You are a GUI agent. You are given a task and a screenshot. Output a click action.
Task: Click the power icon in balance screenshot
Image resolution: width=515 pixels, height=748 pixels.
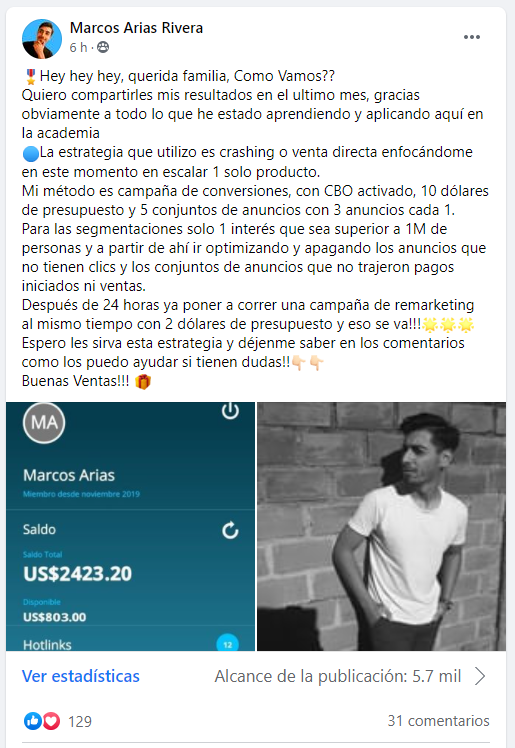pos(230,411)
